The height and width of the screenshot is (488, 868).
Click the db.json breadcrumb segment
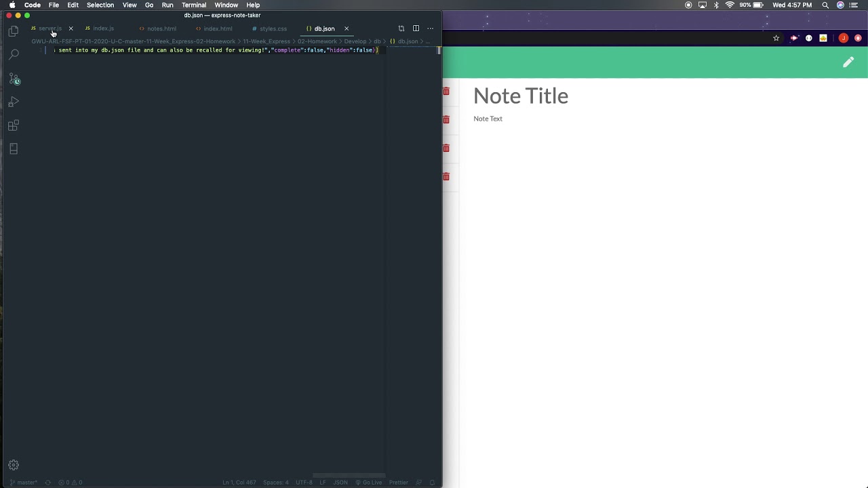[408, 41]
